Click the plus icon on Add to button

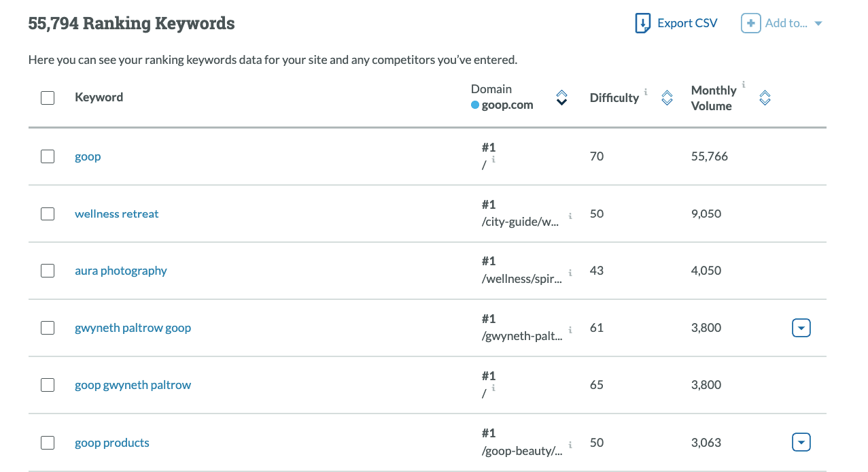pyautogui.click(x=750, y=22)
